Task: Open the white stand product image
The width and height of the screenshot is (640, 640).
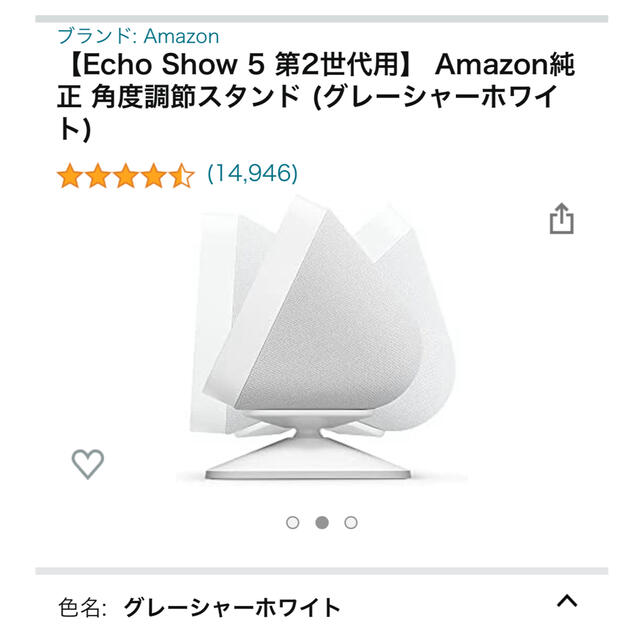Action: coord(322,339)
